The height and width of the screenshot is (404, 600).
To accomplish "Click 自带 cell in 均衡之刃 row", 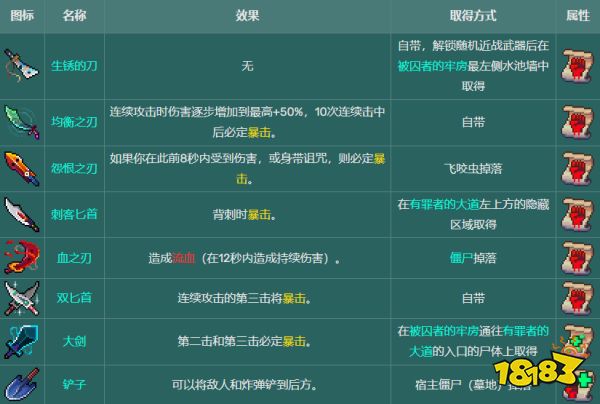I will point(473,122).
